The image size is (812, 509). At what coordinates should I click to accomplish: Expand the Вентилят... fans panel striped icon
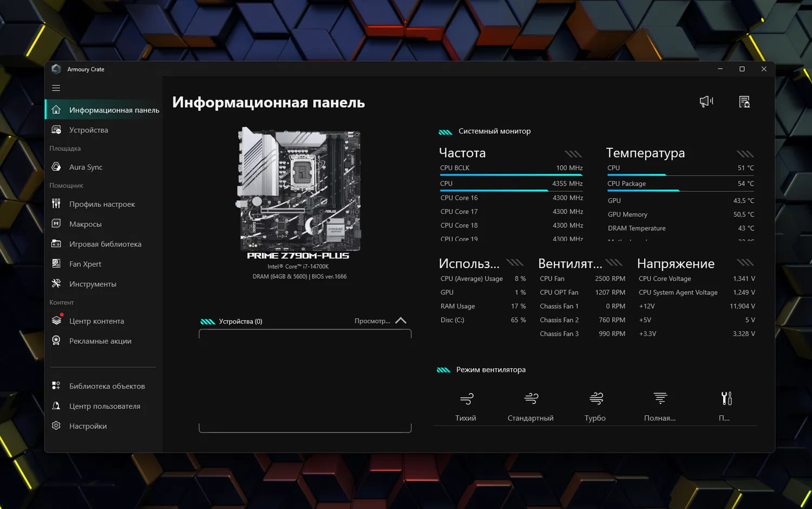pos(614,263)
